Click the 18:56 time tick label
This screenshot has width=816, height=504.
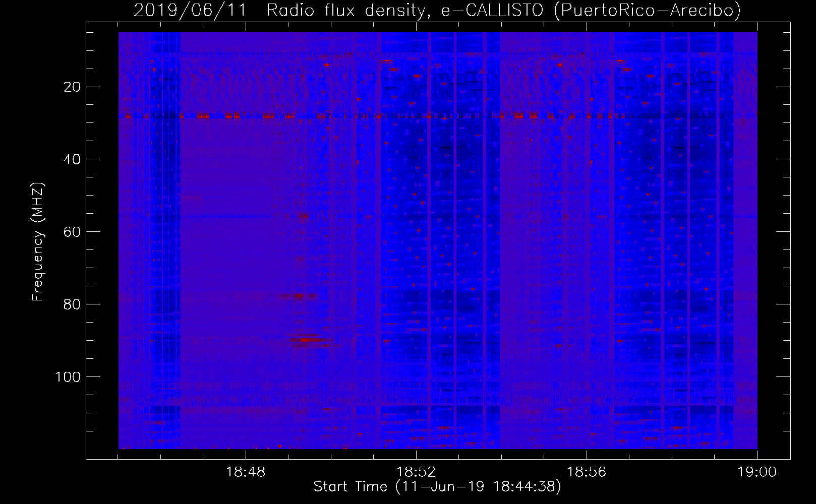(587, 472)
